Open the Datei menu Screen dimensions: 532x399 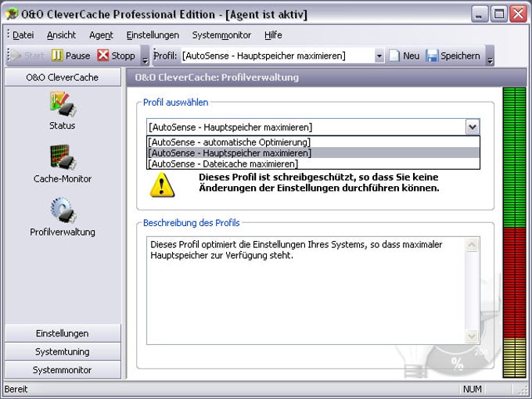[23, 35]
